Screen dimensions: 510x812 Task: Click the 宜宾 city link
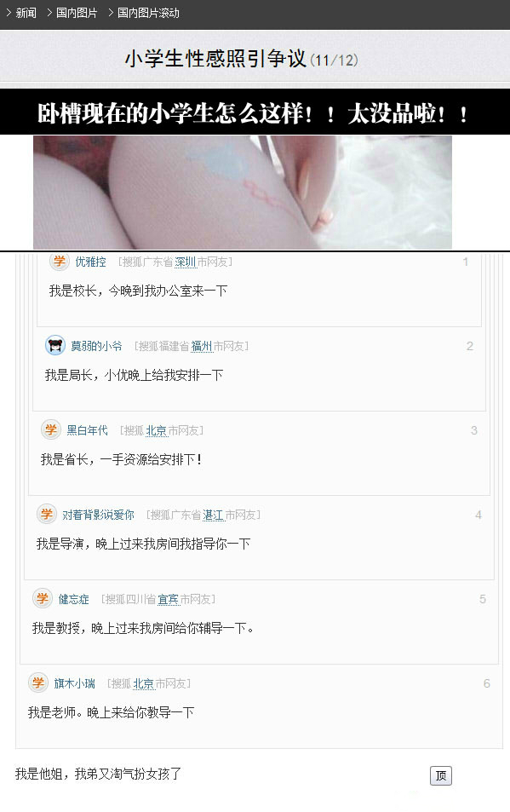click(x=168, y=599)
